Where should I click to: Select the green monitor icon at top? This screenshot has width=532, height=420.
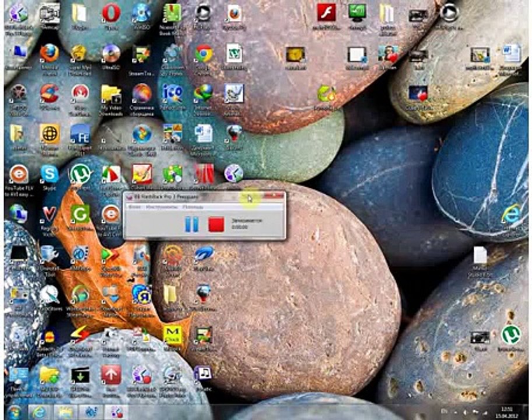[357, 13]
